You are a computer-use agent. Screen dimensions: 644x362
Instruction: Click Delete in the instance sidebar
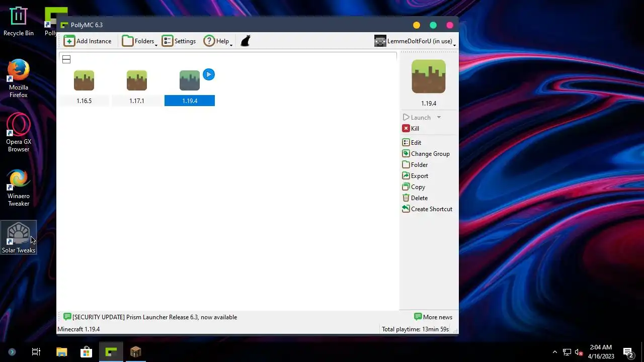point(415,198)
